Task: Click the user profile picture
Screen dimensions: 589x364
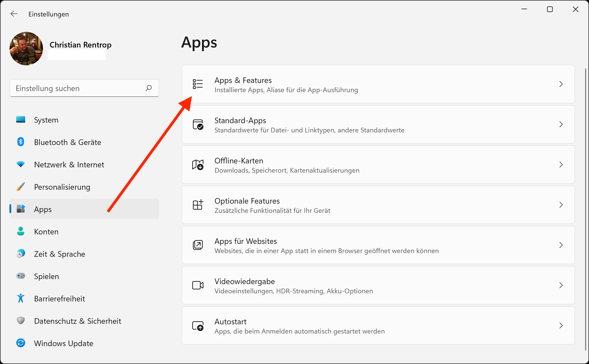Action: 26,49
